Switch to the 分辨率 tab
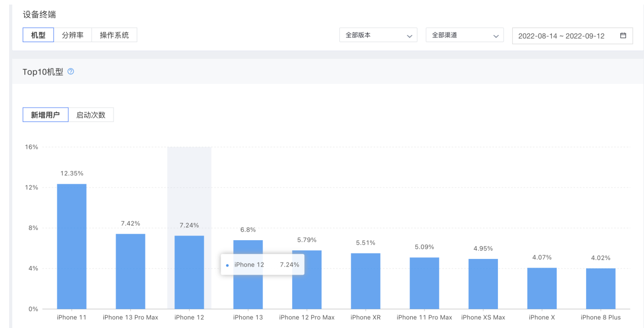 73,35
